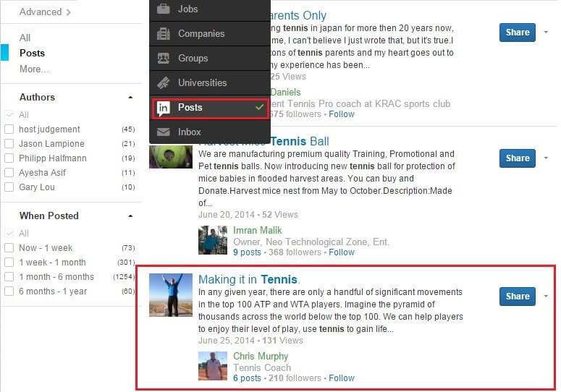The height and width of the screenshot is (392, 561).
Task: Select Posts in the left filter list
Action: (x=32, y=53)
